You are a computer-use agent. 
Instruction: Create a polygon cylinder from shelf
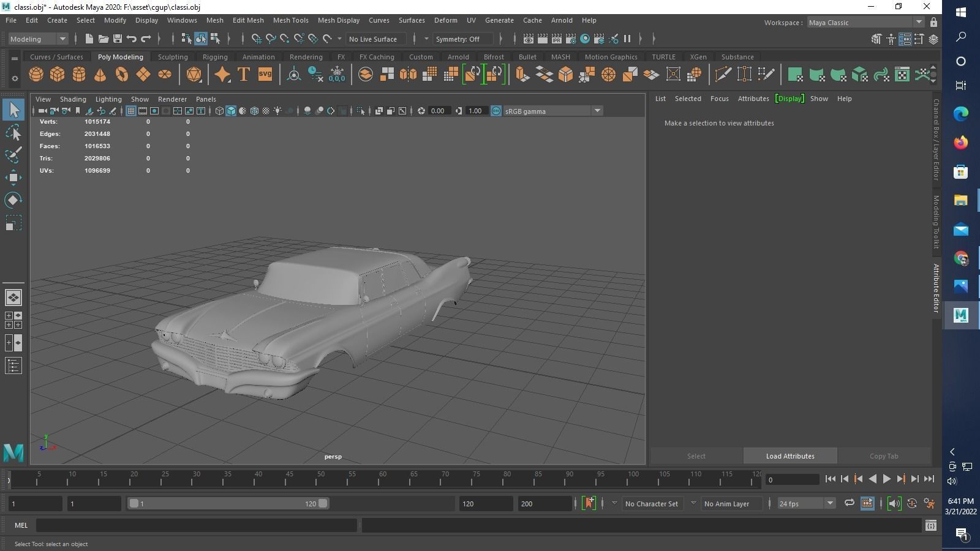79,75
